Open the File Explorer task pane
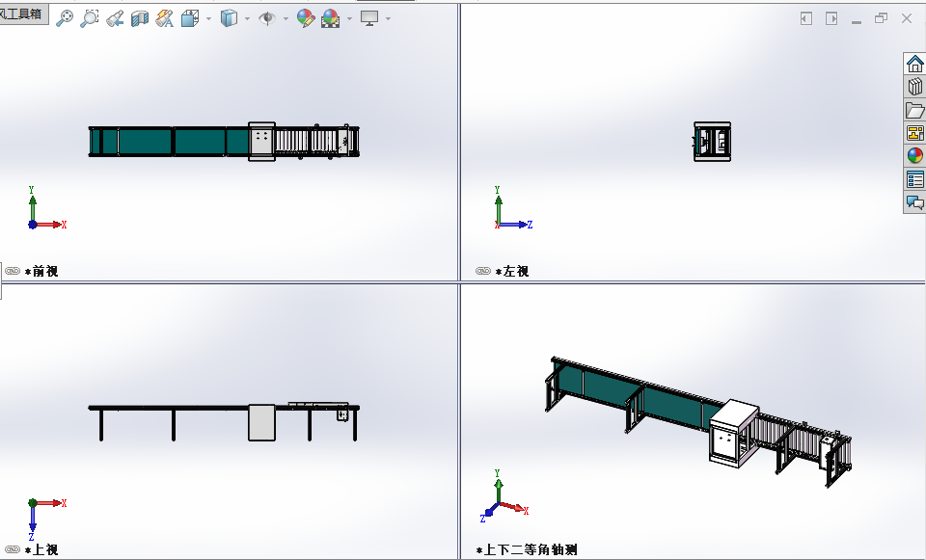 point(914,110)
